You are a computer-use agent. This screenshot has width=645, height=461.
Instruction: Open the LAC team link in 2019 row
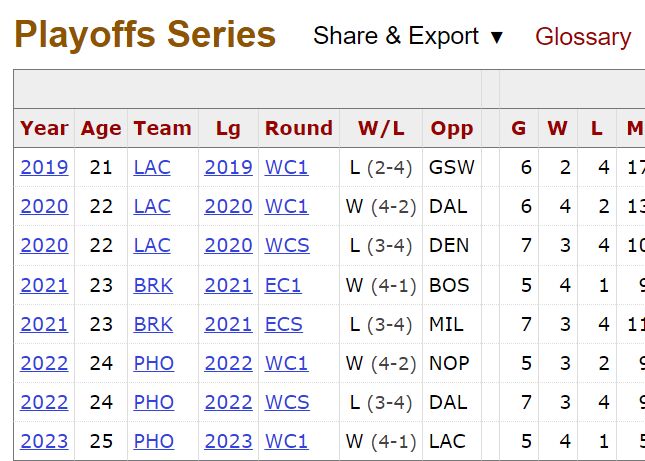coord(152,167)
